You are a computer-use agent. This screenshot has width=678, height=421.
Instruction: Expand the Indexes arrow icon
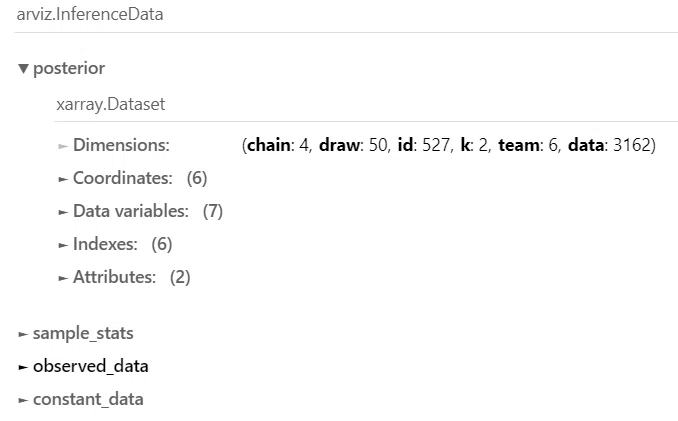pyautogui.click(x=63, y=245)
